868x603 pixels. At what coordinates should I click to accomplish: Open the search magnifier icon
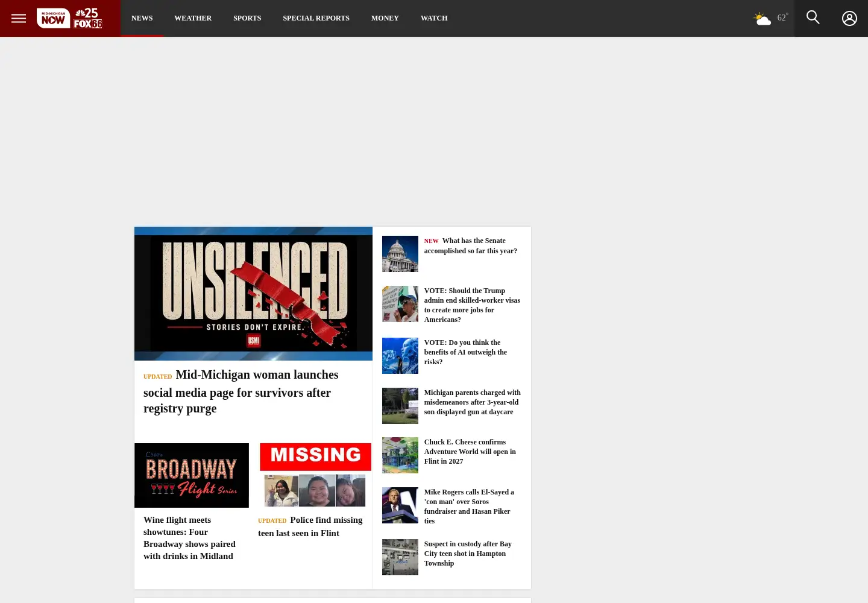(813, 17)
